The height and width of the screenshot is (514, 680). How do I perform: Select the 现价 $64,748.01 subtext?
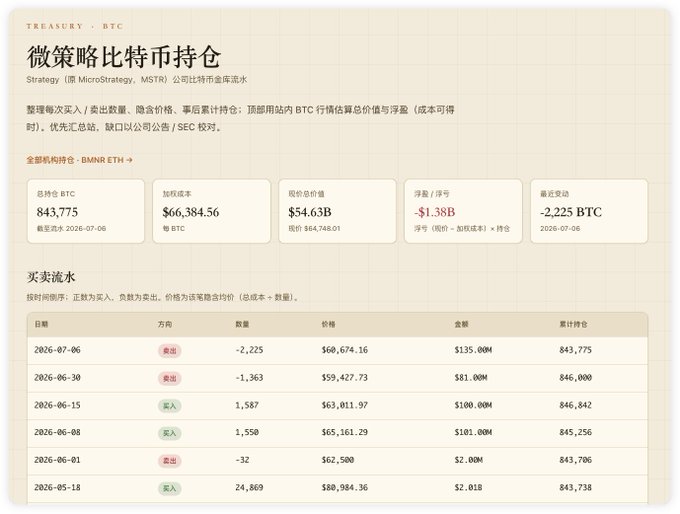[314, 229]
